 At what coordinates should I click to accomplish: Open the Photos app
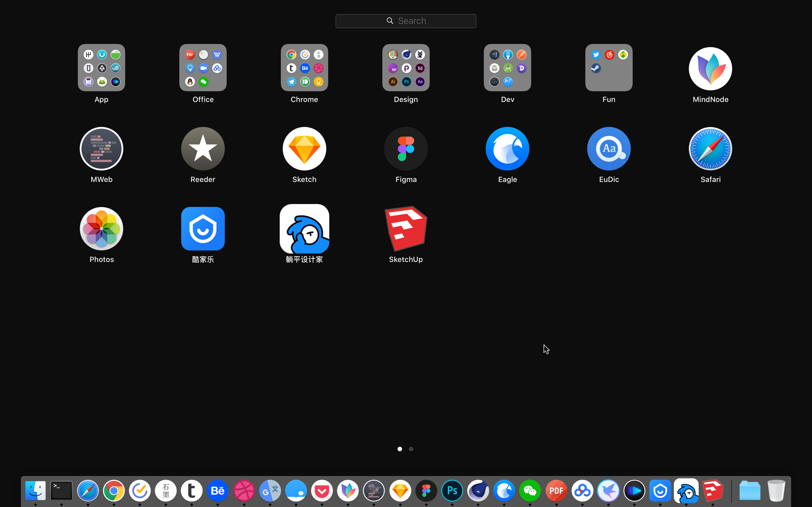click(x=101, y=229)
